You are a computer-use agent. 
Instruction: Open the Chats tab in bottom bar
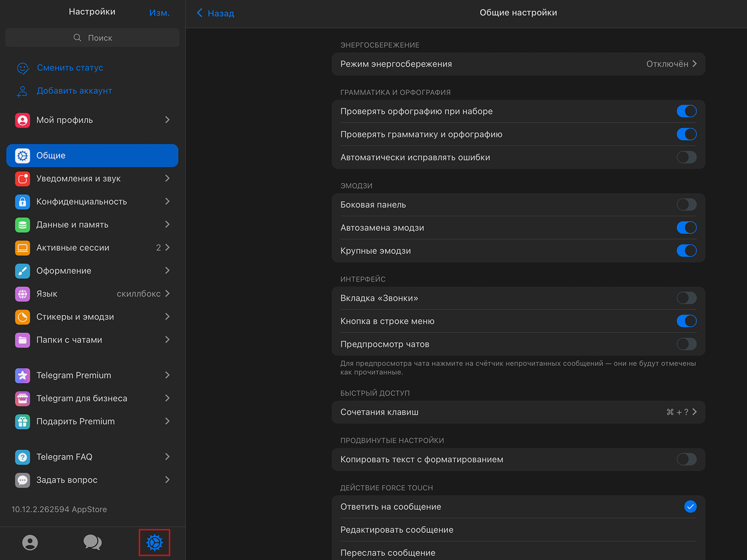(92, 543)
